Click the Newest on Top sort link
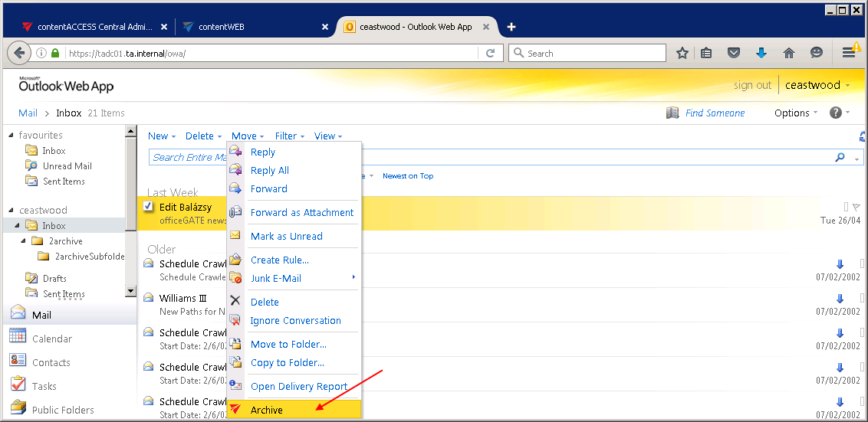 (x=408, y=176)
